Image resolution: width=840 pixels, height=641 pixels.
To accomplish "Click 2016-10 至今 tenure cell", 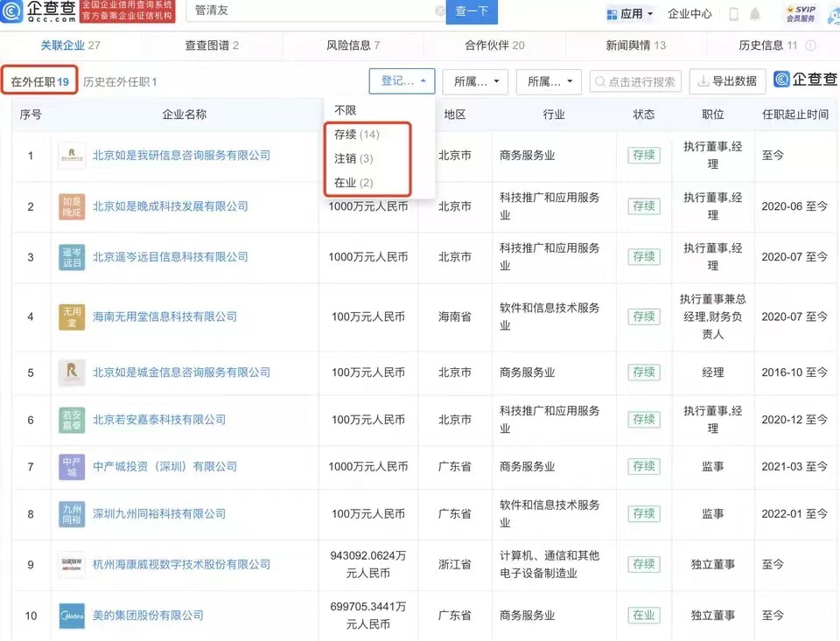I will point(794,373).
